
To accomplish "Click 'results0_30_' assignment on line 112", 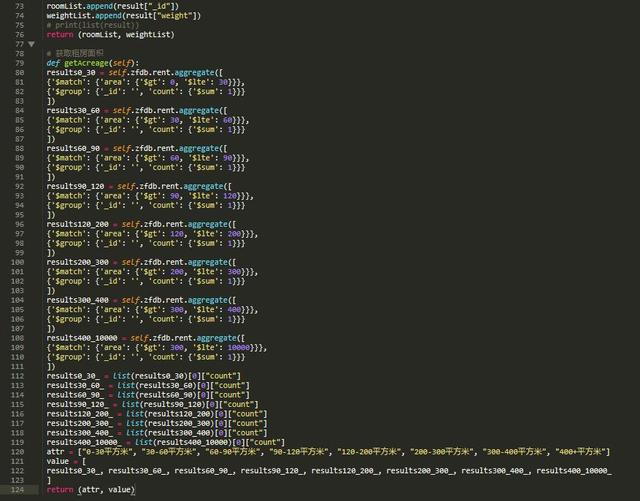I will click(143, 376).
